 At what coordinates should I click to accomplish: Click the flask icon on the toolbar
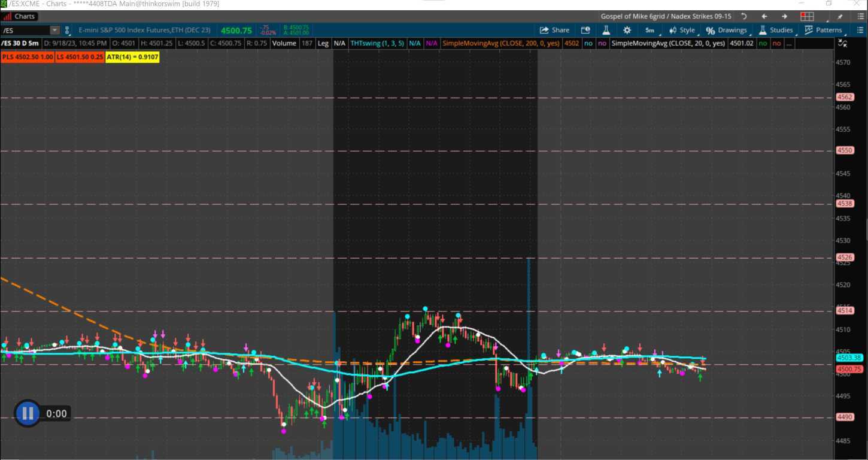[606, 30]
